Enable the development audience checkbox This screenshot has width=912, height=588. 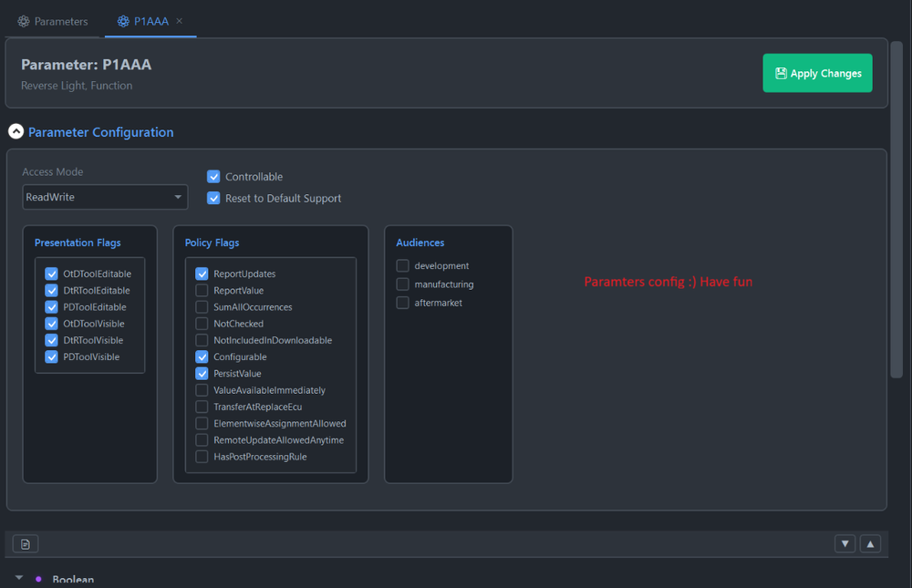[x=402, y=265]
